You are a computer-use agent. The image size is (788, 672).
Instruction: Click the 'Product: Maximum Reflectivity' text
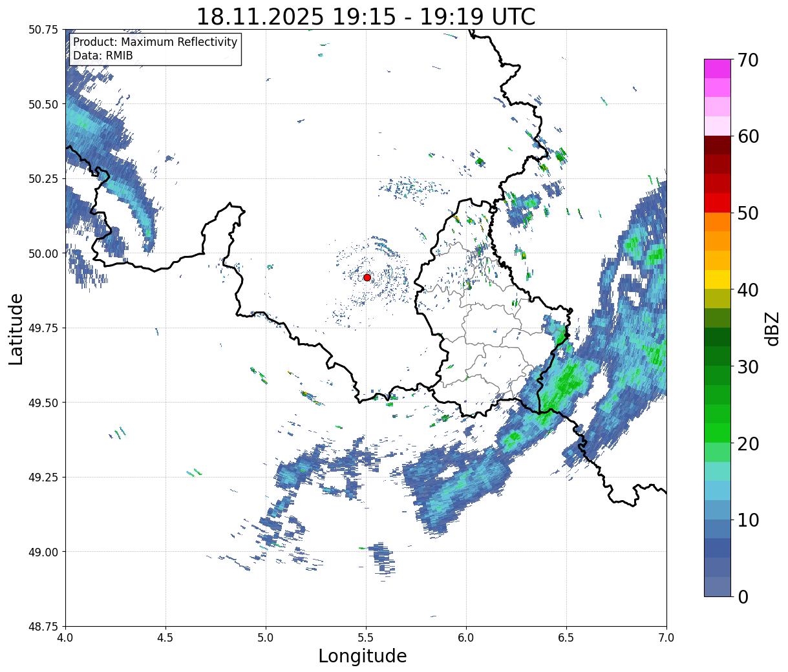tap(155, 42)
